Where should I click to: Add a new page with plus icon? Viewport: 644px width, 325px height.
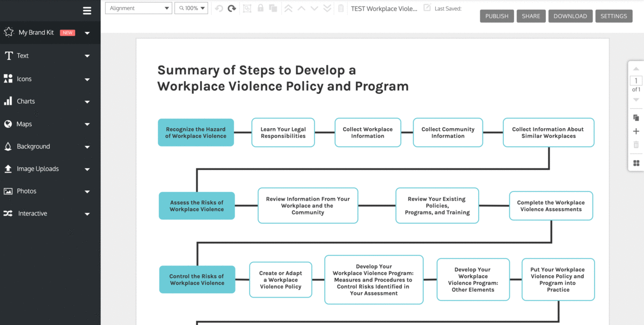tap(636, 131)
